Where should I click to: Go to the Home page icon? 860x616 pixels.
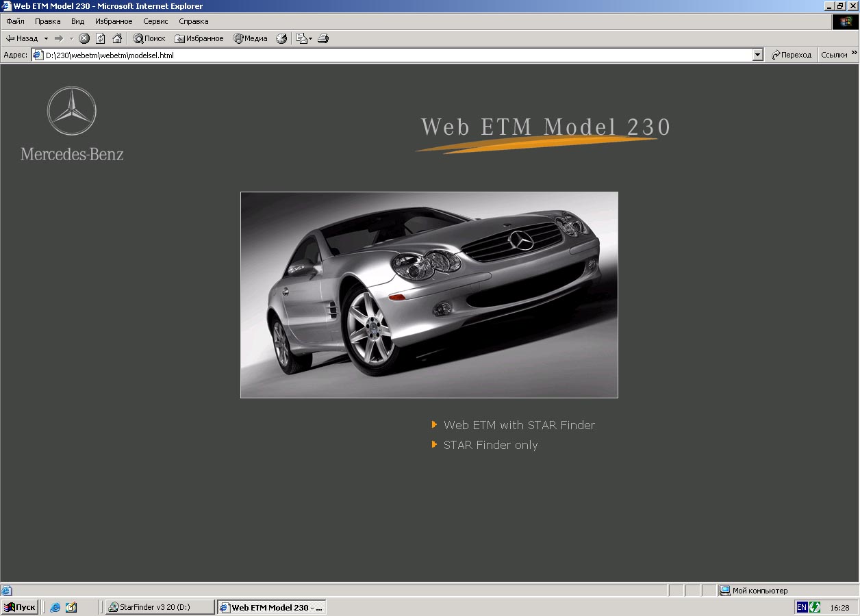pyautogui.click(x=117, y=38)
